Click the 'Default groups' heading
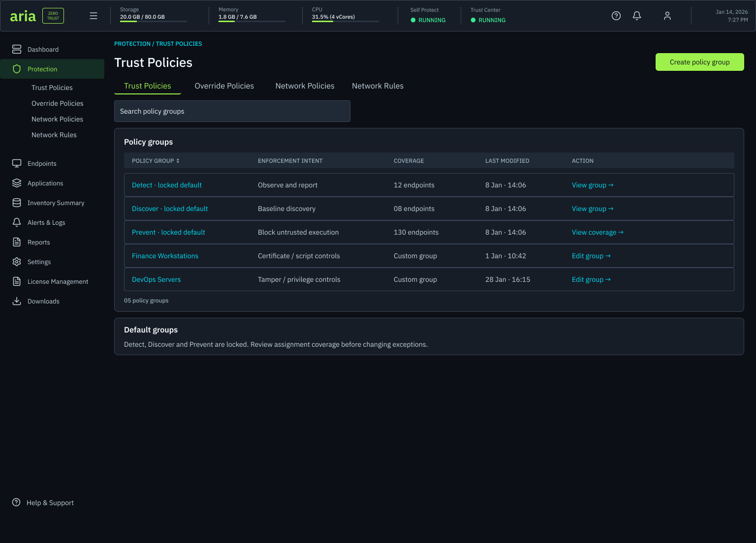Viewport: 756px width, 543px height. coord(151,330)
